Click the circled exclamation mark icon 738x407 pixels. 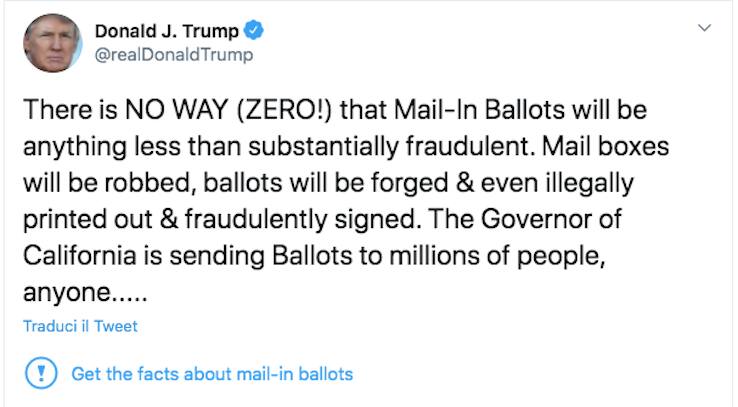click(x=41, y=374)
